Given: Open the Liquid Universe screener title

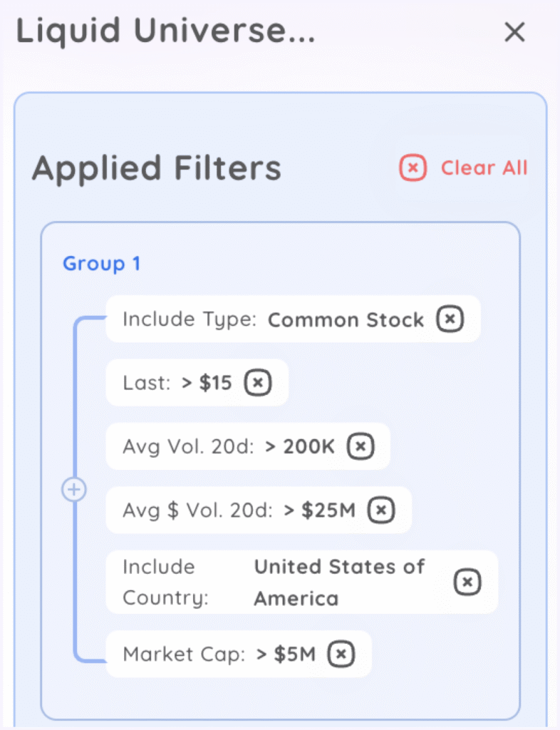Looking at the screenshot, I should [164, 31].
